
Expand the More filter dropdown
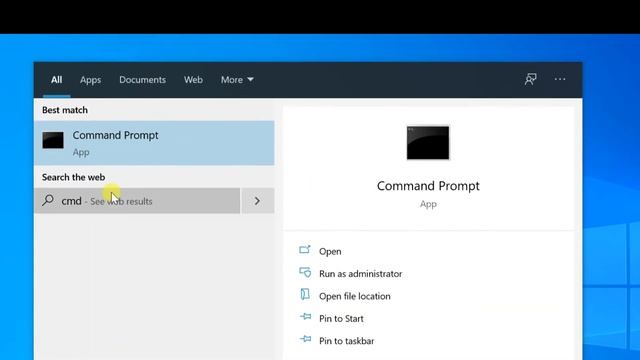237,80
